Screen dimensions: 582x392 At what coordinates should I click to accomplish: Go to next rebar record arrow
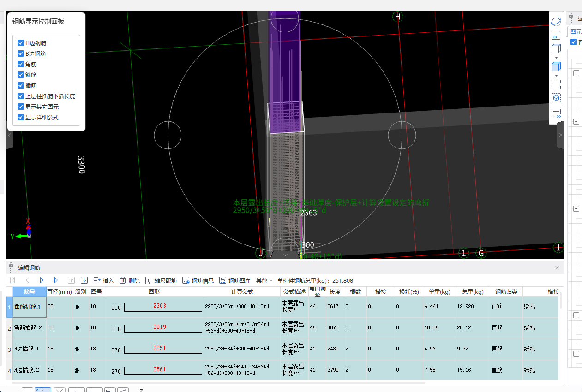click(x=42, y=280)
